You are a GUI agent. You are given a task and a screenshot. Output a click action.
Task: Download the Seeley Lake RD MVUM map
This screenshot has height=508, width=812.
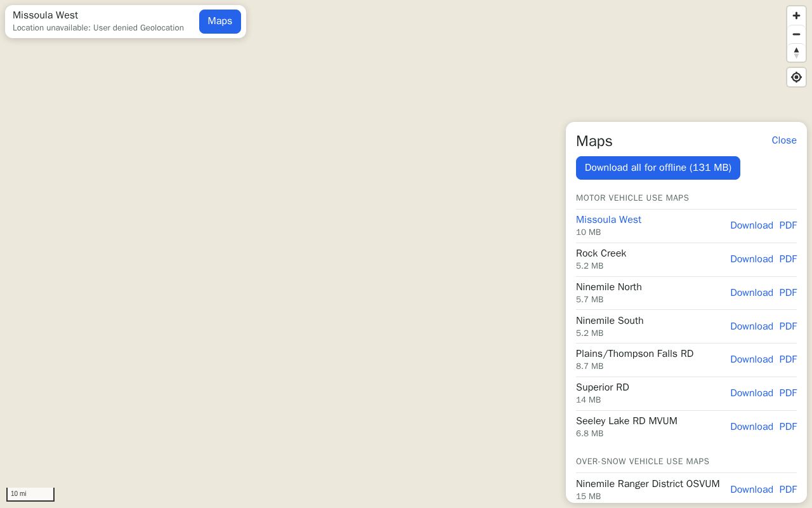pyautogui.click(x=752, y=427)
